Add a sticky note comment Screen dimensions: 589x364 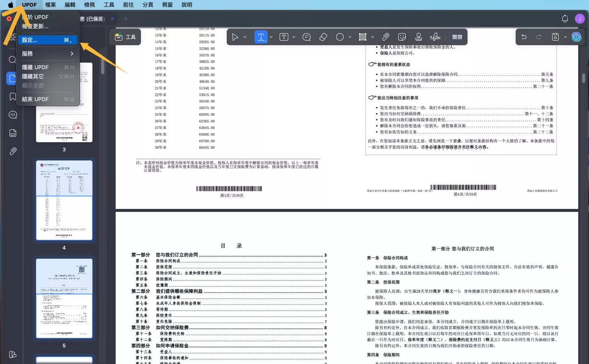click(x=307, y=37)
